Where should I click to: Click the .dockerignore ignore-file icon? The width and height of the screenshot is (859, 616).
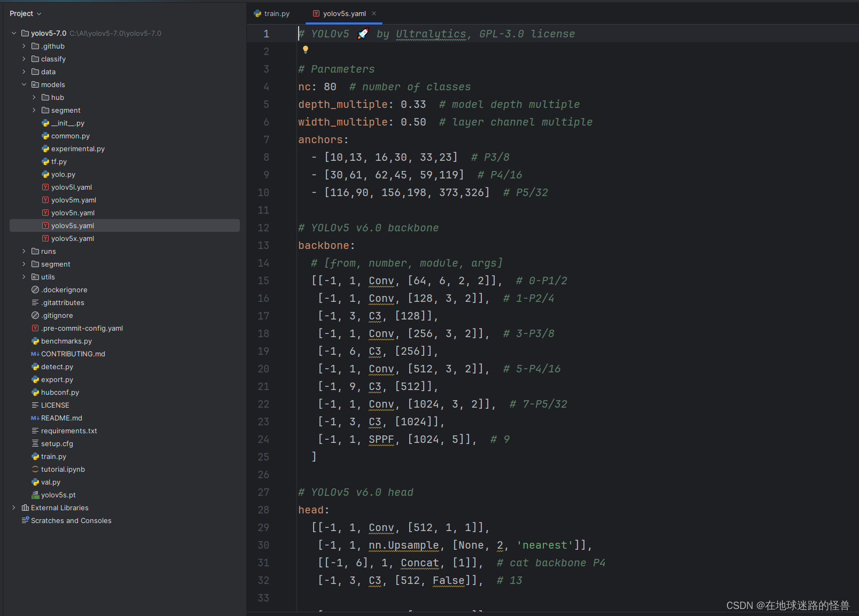click(35, 290)
